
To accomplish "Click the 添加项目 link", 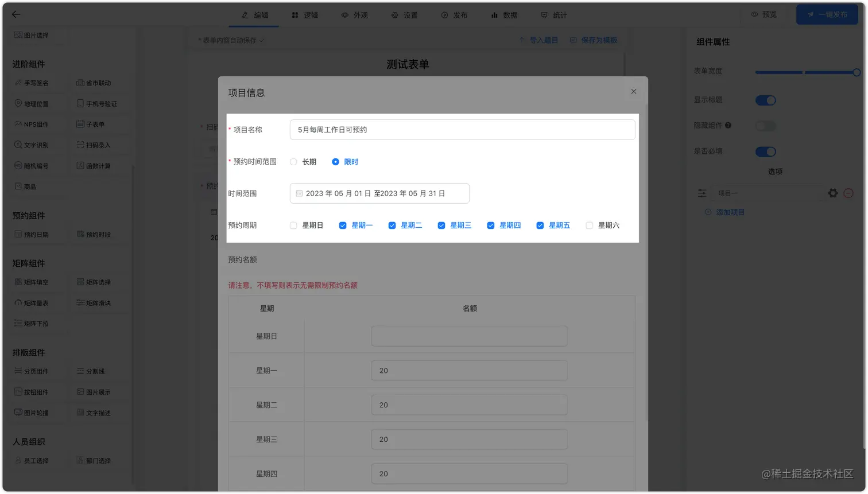I will pyautogui.click(x=724, y=212).
